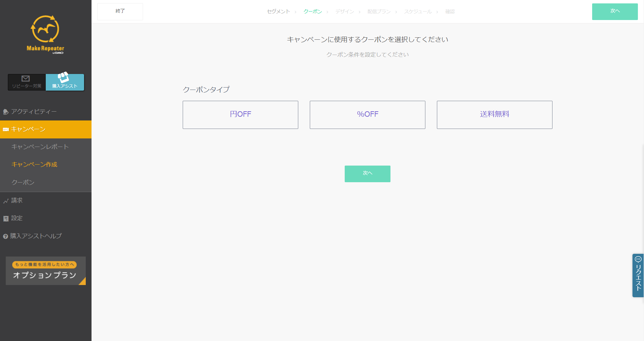Open 請求 in sidebar

(x=46, y=201)
